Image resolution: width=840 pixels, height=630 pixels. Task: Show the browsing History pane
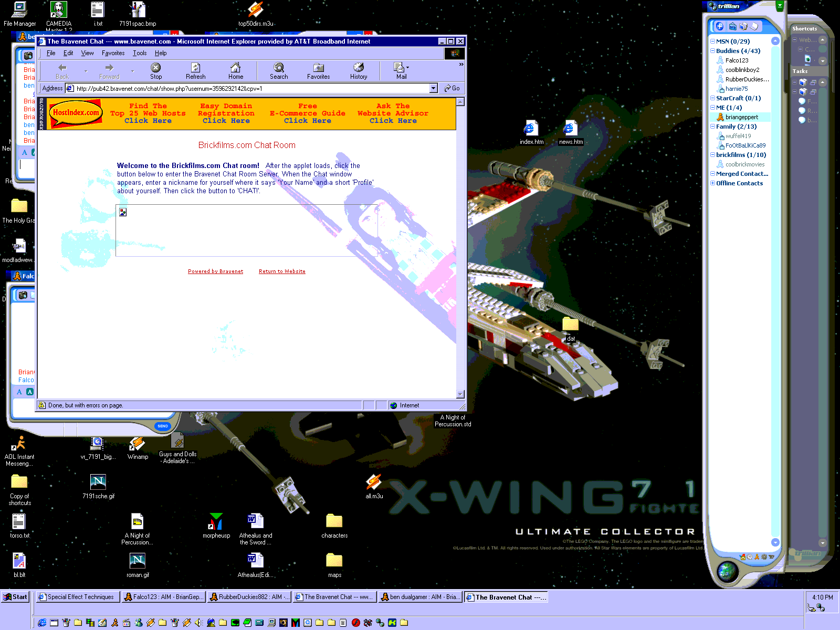coord(359,71)
